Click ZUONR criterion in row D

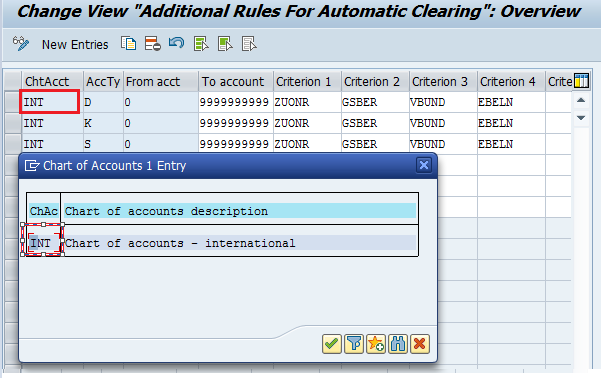[x=307, y=102]
